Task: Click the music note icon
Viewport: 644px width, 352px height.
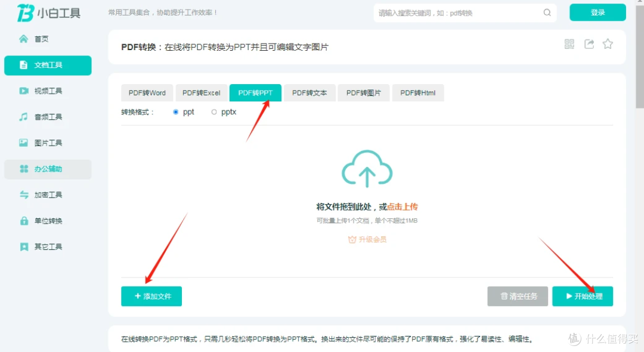Action: 23,117
